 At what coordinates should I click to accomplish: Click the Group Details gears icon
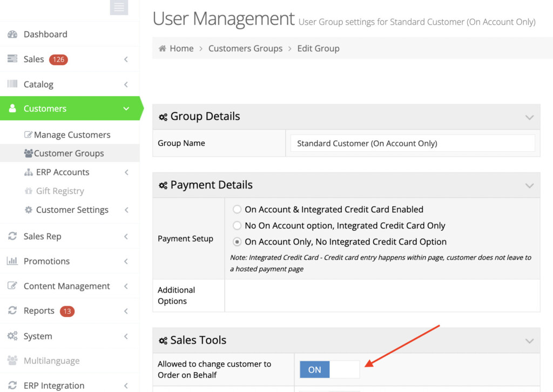(163, 117)
